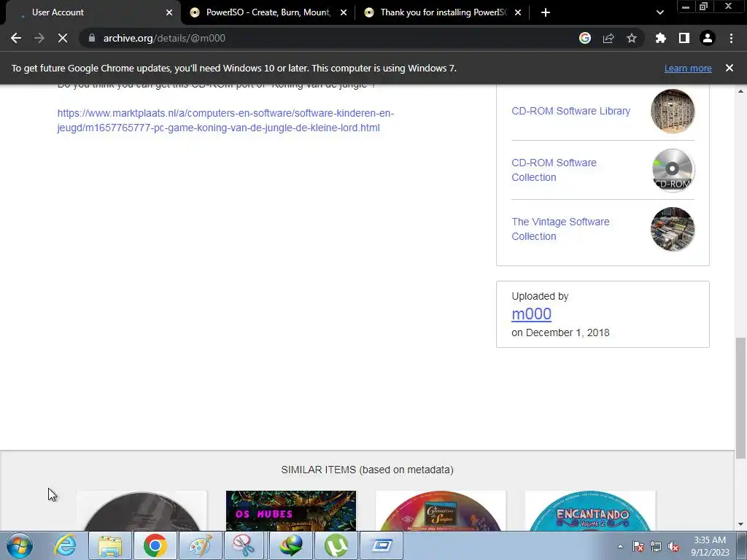Open the network tray icon
Screen dimensions: 747x560
[656, 546]
